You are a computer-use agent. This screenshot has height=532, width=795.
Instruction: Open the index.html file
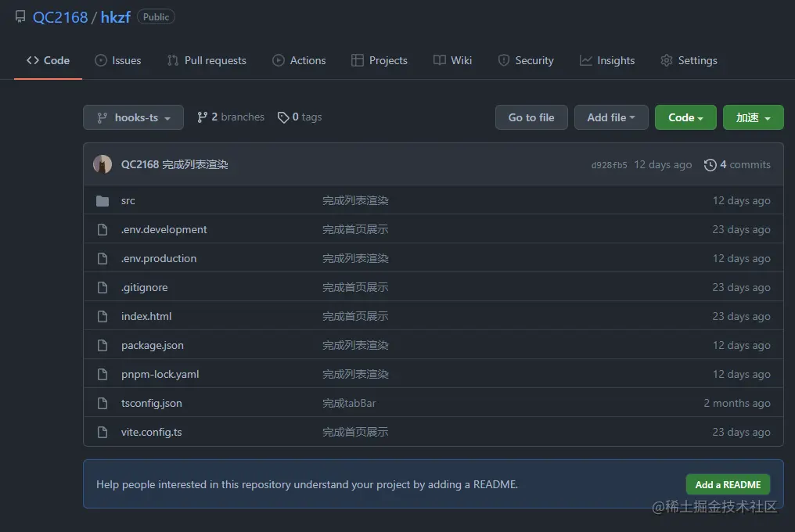[146, 316]
